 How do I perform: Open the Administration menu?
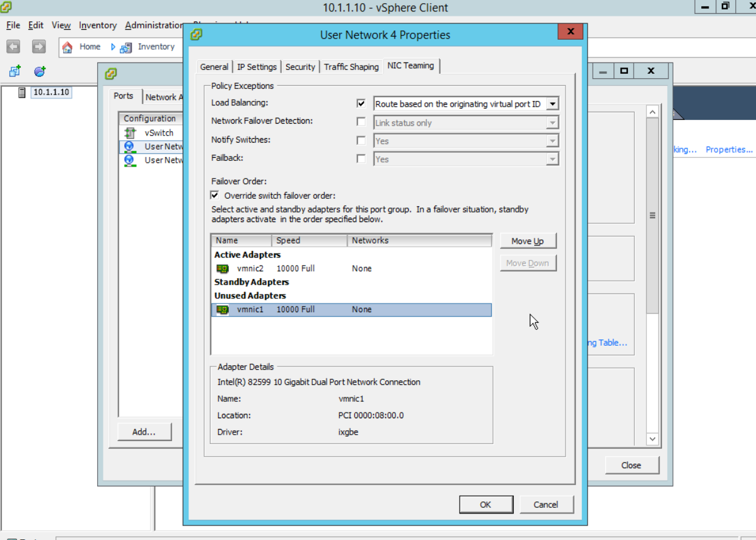click(153, 25)
